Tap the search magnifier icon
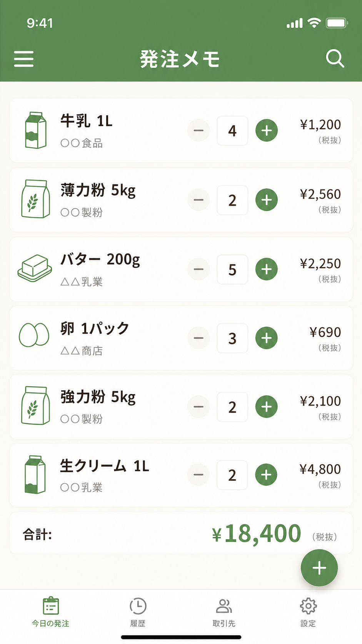This screenshot has width=362, height=644. (335, 59)
